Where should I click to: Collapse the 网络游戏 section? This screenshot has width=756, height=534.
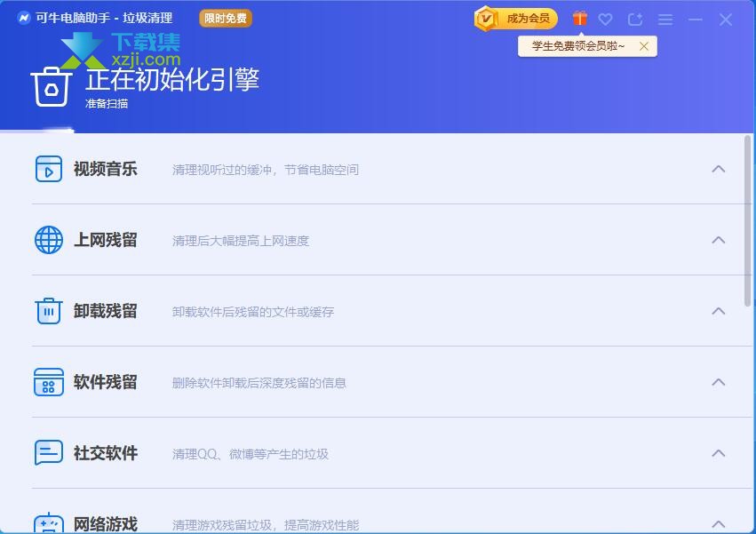point(719,524)
